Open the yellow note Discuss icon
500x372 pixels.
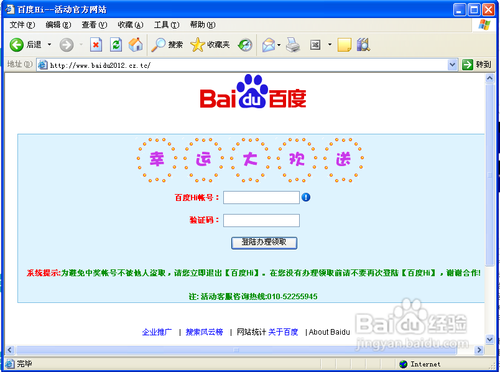point(344,45)
